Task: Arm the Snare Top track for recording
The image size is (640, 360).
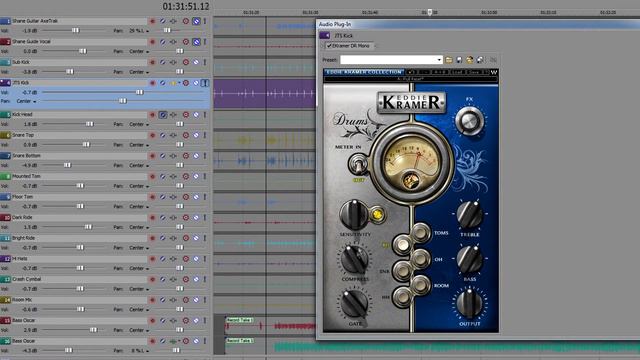Action: coord(153,135)
